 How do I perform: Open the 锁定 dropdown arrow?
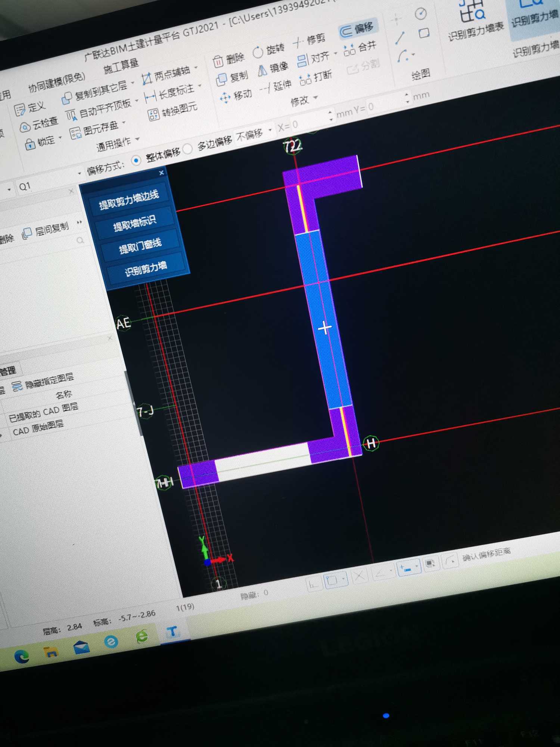(x=60, y=137)
